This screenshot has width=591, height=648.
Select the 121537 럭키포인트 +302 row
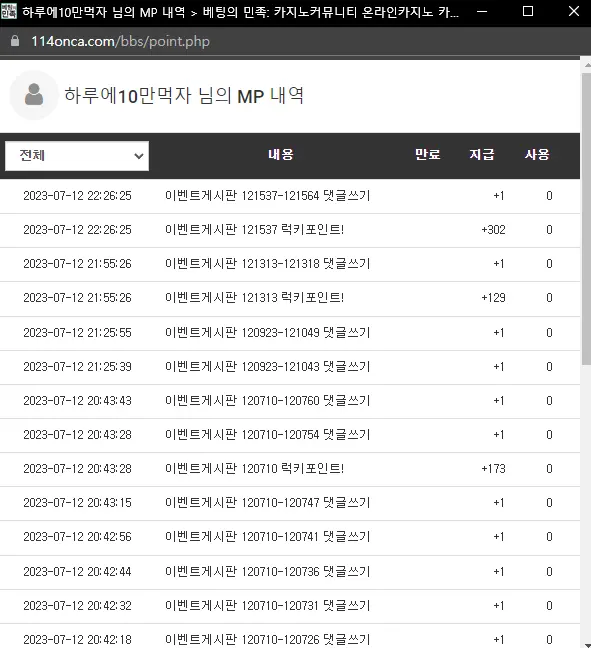coord(290,230)
